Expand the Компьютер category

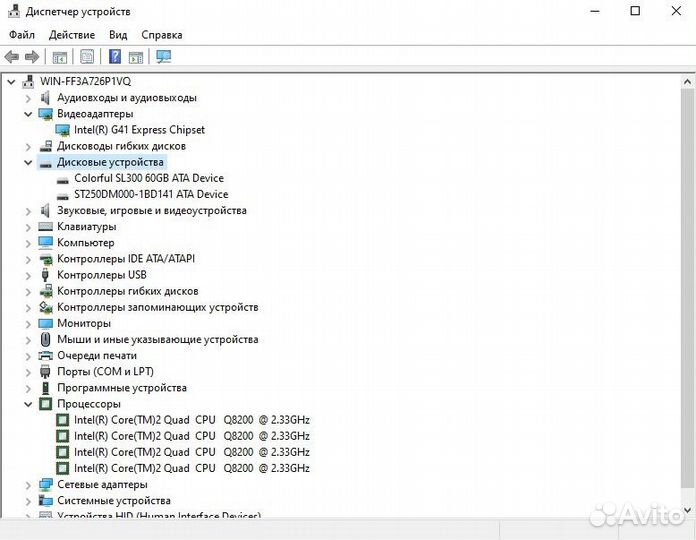point(28,243)
